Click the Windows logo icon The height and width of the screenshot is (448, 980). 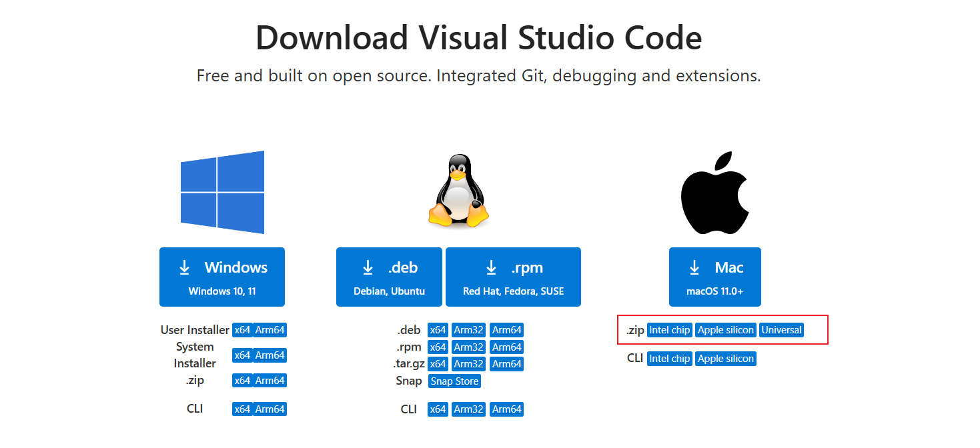pos(222,193)
